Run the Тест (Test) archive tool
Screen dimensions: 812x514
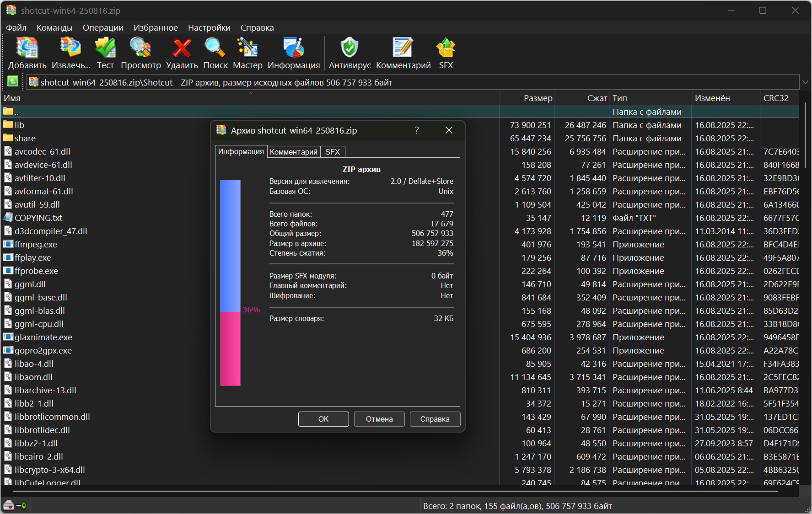tap(105, 53)
